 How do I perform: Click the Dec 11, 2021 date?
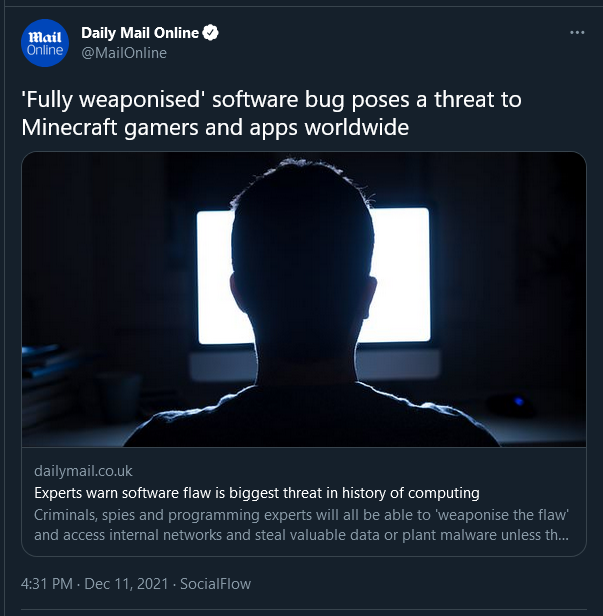(x=126, y=584)
